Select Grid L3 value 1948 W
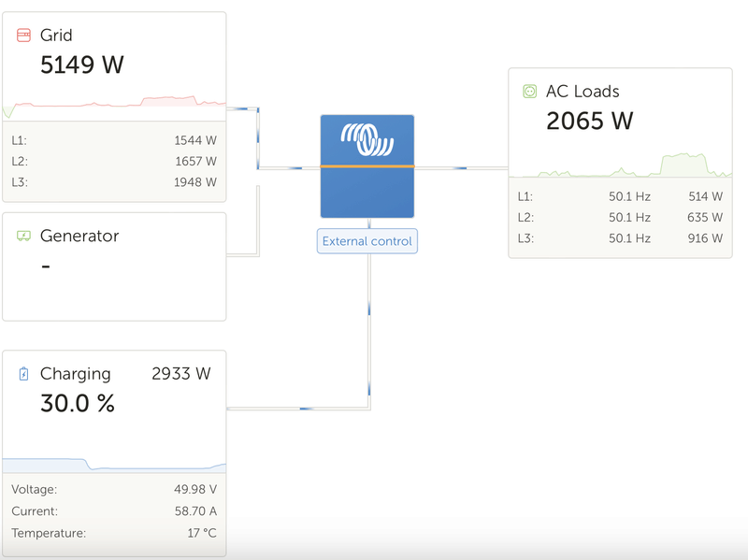748x560 pixels. click(x=195, y=182)
